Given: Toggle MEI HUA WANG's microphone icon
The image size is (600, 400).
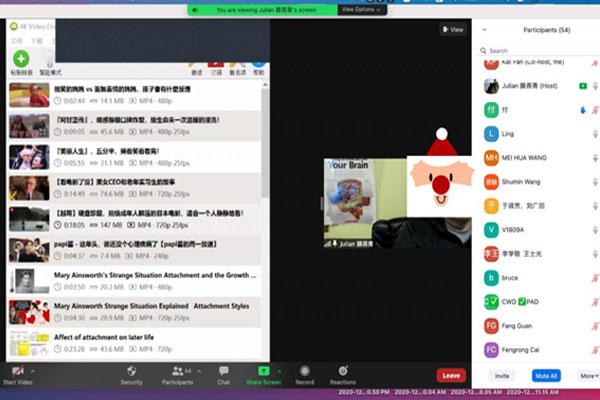Looking at the screenshot, I should [x=595, y=158].
